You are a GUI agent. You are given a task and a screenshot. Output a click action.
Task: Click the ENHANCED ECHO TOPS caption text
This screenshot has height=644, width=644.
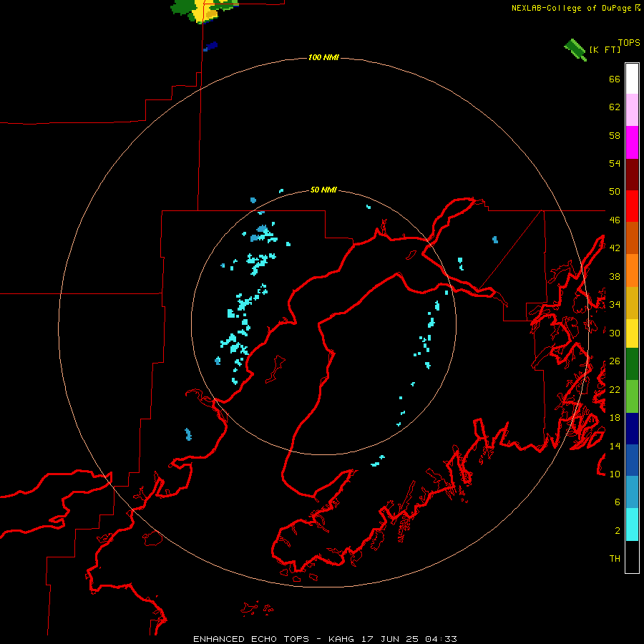(251, 639)
